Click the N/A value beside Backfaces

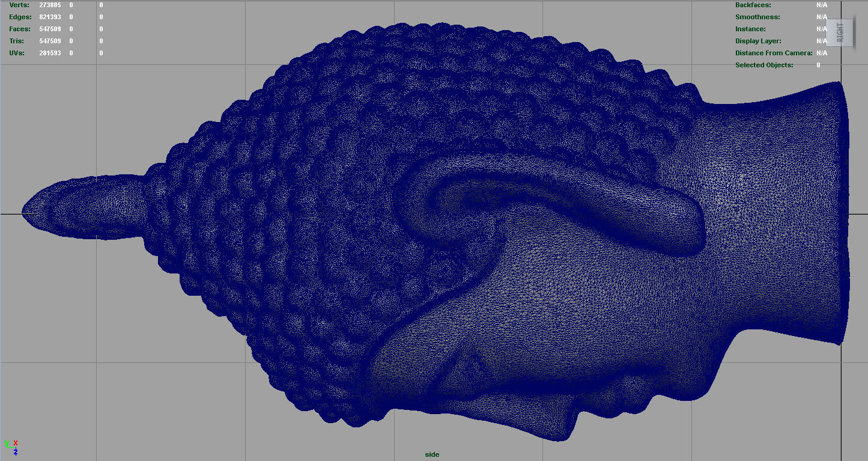pos(822,5)
